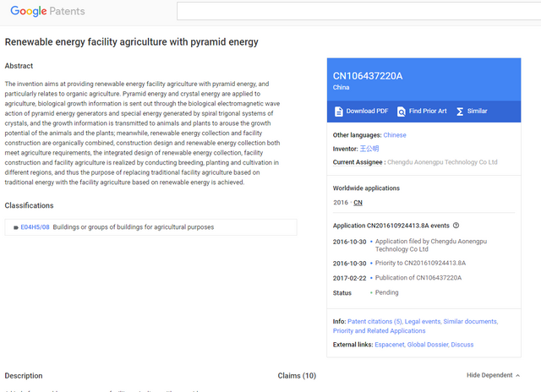The height and width of the screenshot is (392, 541).
Task: Click the Current Assignee label
Action: point(358,162)
